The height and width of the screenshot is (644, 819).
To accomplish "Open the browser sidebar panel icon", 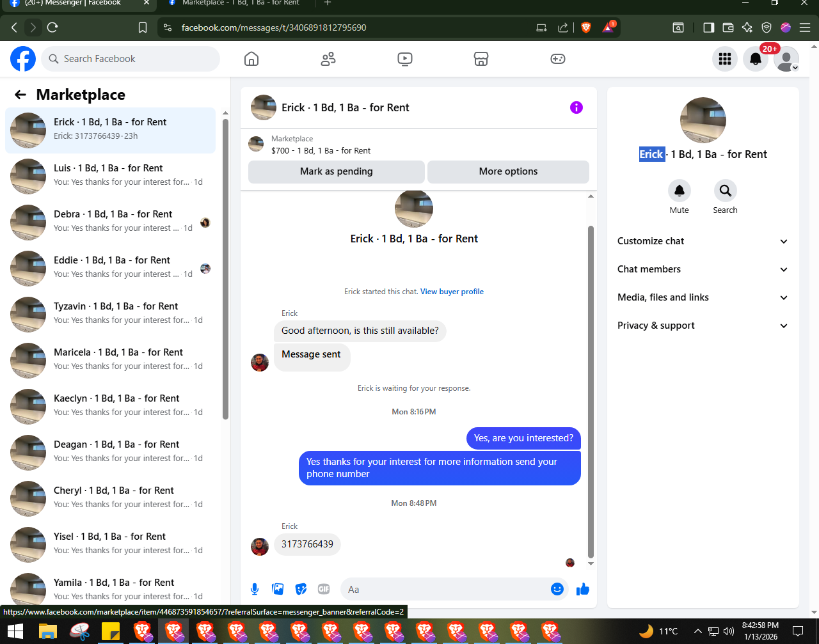I will click(708, 27).
